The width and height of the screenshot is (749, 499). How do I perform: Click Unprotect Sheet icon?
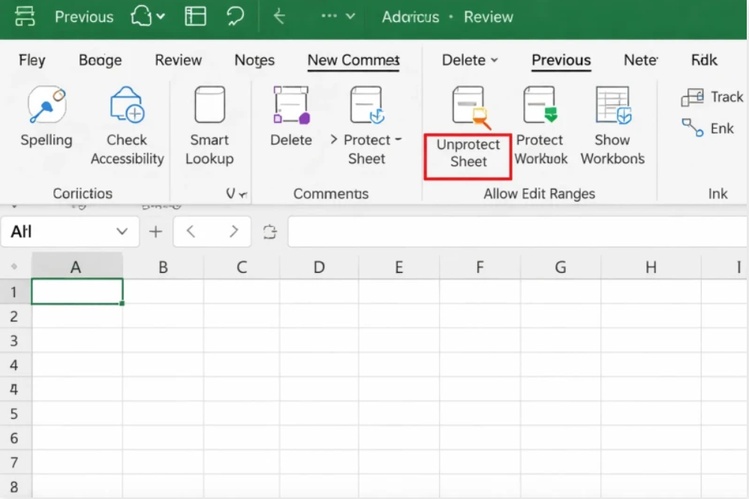click(x=471, y=107)
